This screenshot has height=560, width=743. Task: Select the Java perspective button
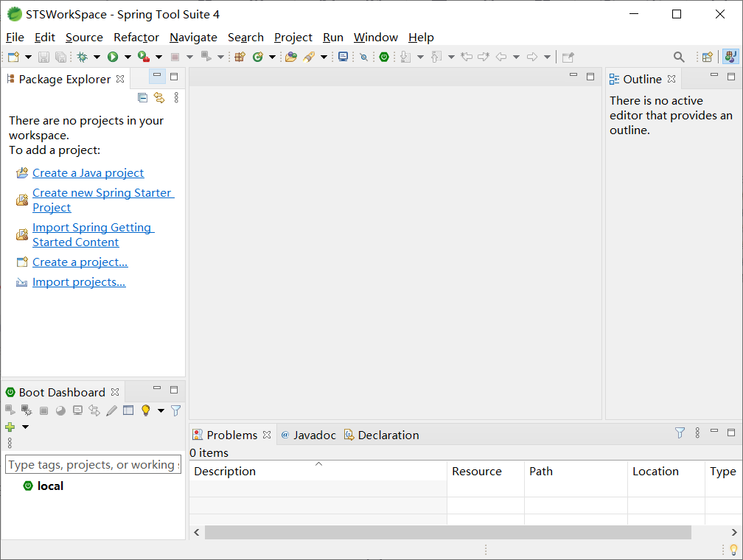(x=730, y=57)
